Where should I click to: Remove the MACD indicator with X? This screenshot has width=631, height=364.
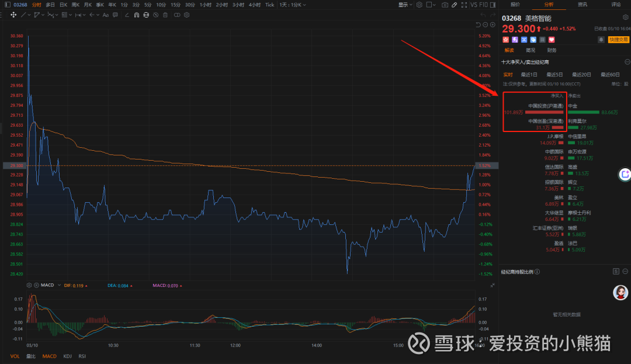[x=36, y=285]
